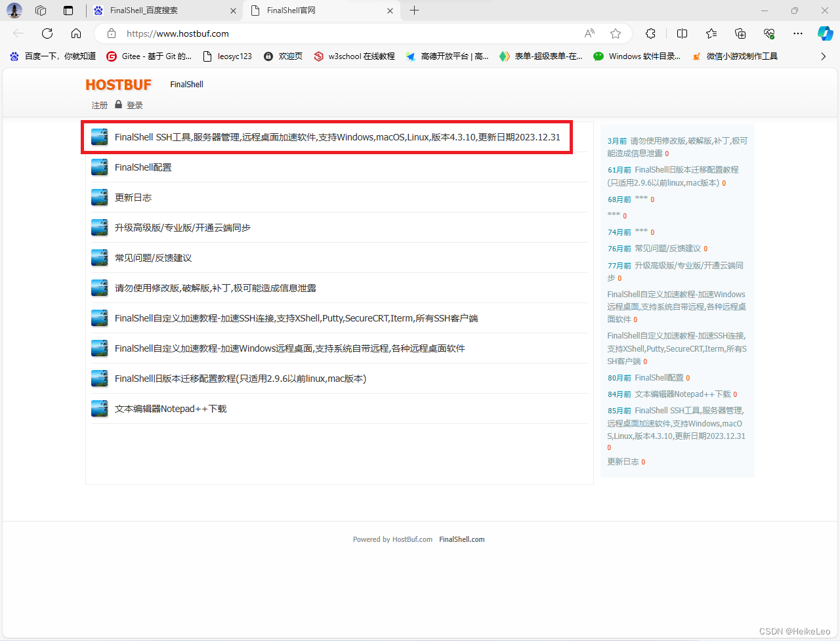This screenshot has height=641, width=840.
Task: Open the Windows 软件目录 bookmark
Action: (x=637, y=56)
